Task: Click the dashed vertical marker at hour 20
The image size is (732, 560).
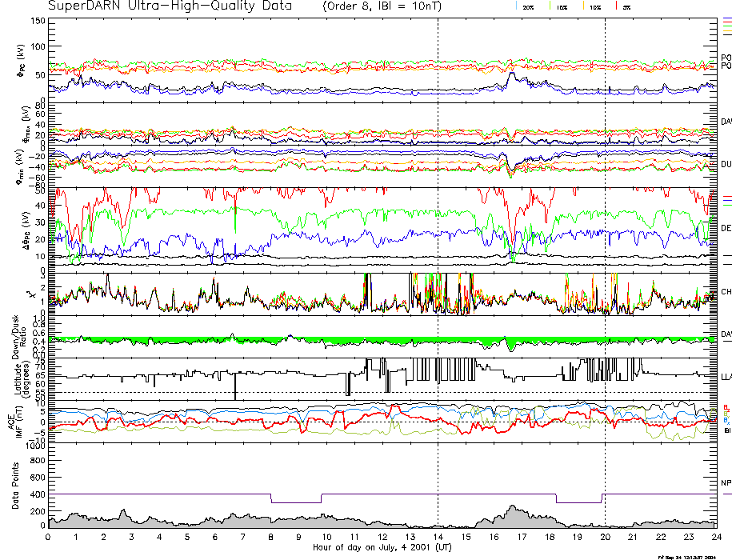Action: (605, 240)
